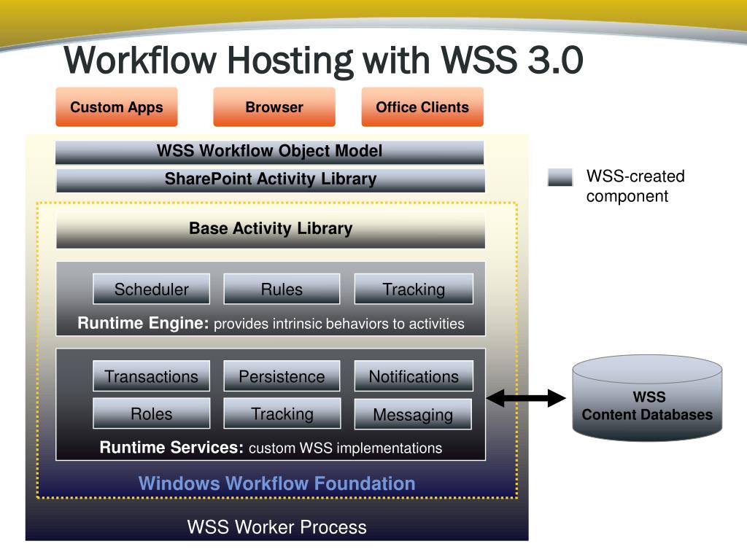Click the Messaging box
The height and width of the screenshot is (560, 747).
pos(413,414)
